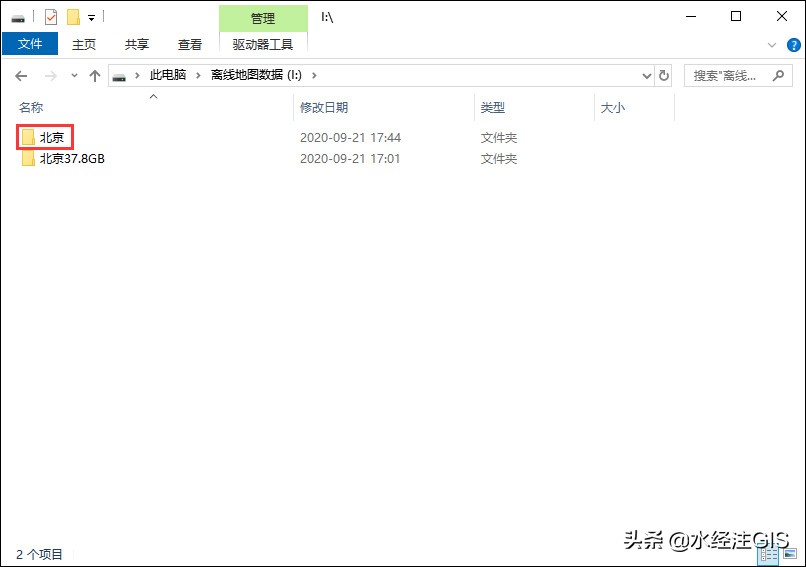The width and height of the screenshot is (806, 567).
Task: Click the date 2020-09-21 17:01
Action: click(350, 159)
